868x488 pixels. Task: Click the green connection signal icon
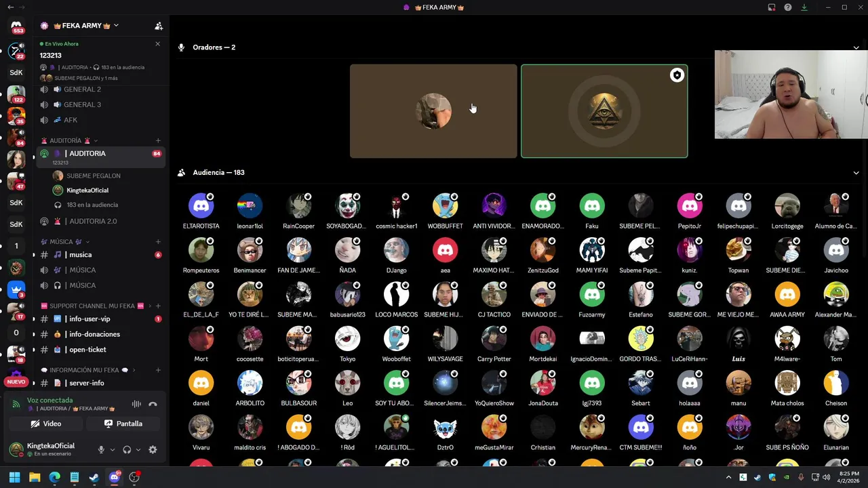click(x=16, y=404)
